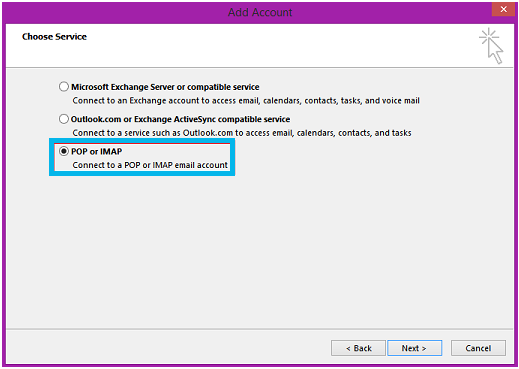Viewport: 519px width, 369px height.
Task: Click 'Connect to a POP or IMAP email account' text
Action: point(150,165)
